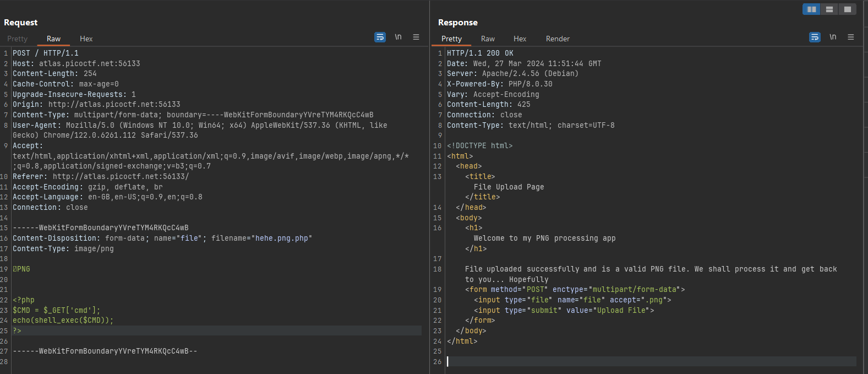Click the closing boundary line ending with "--"
The image size is (868, 374).
point(105,351)
